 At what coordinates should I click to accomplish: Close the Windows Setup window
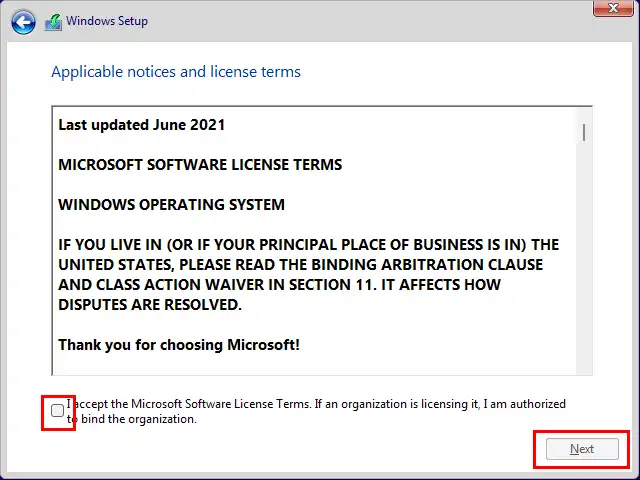point(613,7)
